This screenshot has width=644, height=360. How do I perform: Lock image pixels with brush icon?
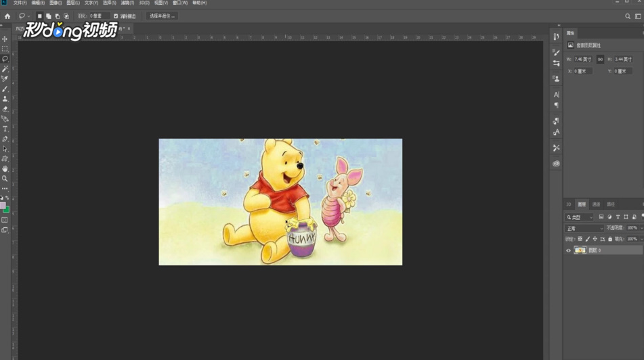587,239
